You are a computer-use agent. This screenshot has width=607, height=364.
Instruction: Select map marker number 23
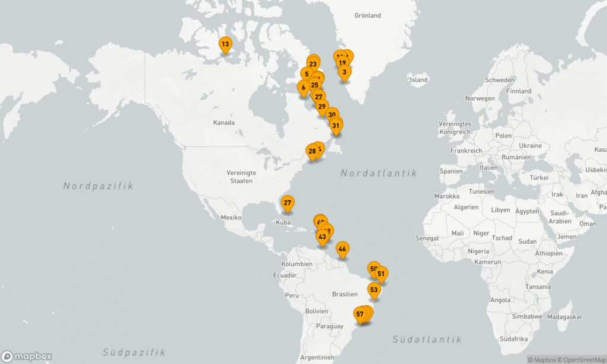pos(313,64)
